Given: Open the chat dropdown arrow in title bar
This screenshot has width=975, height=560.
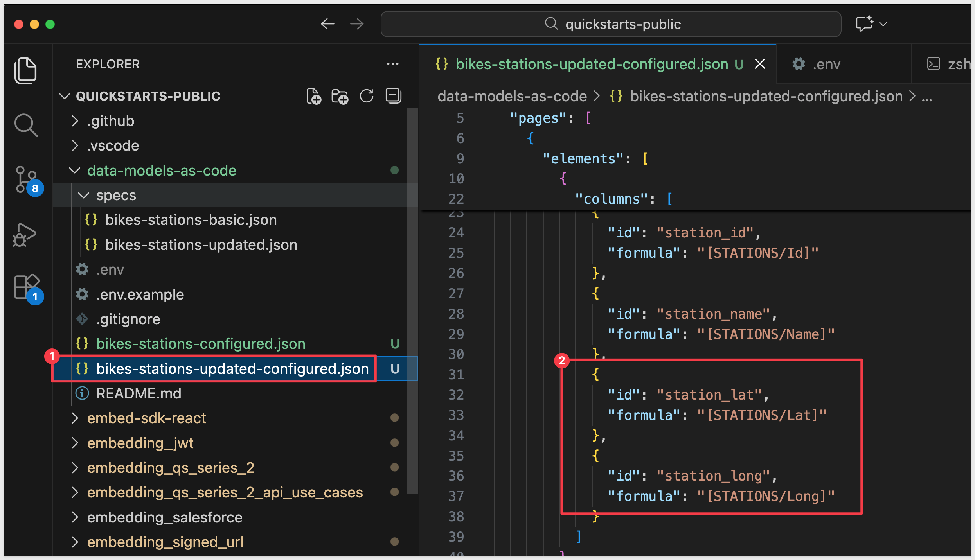Looking at the screenshot, I should [883, 24].
